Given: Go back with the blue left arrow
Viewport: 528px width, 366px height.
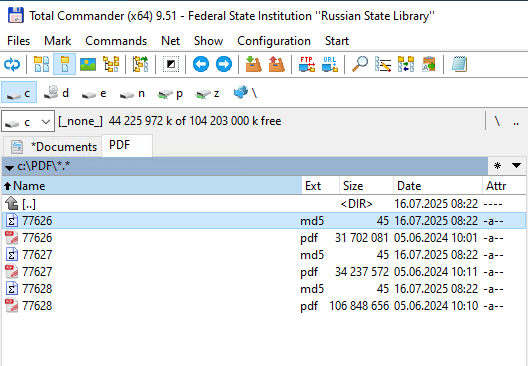Looking at the screenshot, I should click(201, 64).
